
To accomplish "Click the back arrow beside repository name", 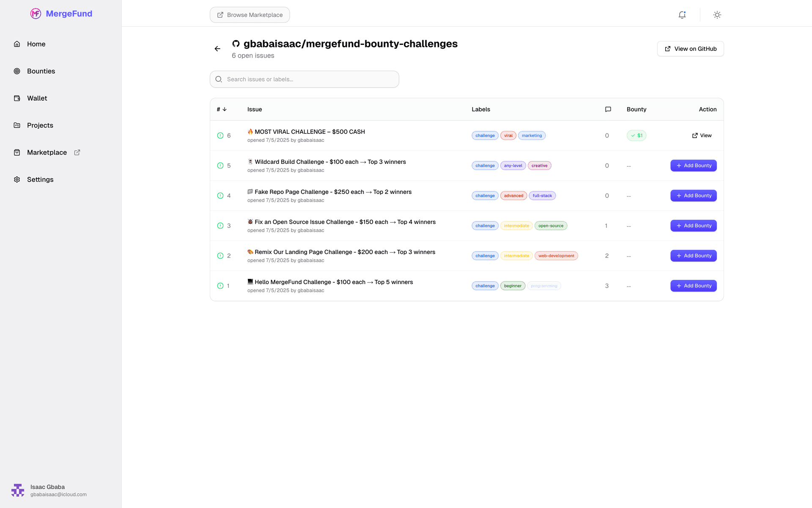I will tap(217, 49).
